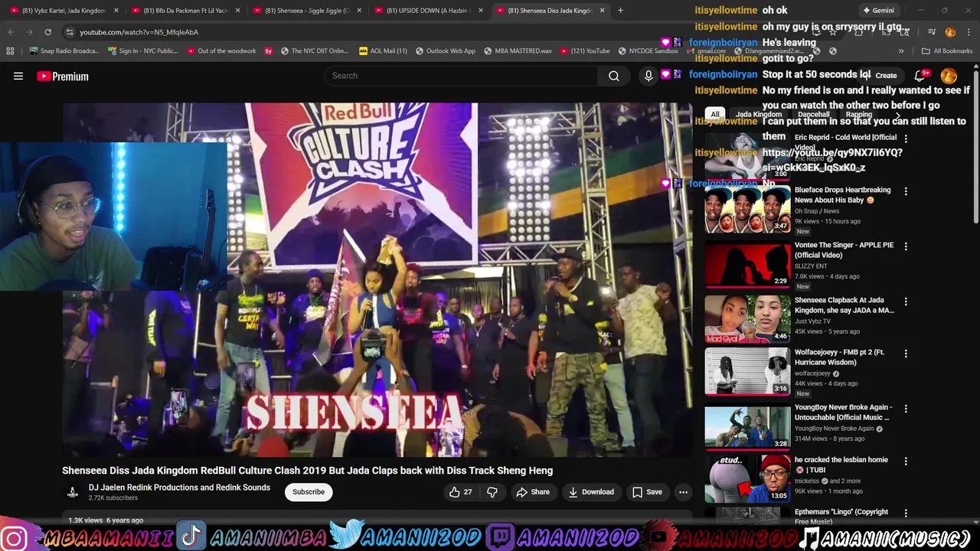Screen dimensions: 980x551
Task: Select the All filter chip
Action: coord(714,115)
